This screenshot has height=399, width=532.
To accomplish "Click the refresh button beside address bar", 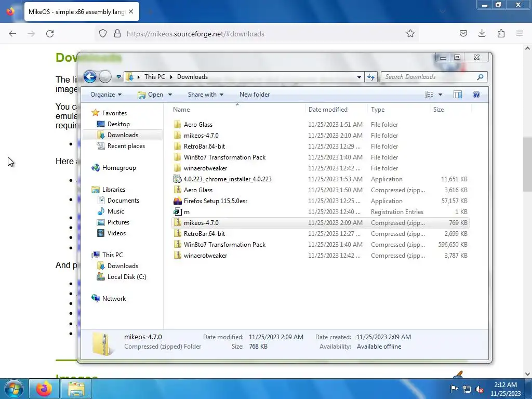I will 371,77.
